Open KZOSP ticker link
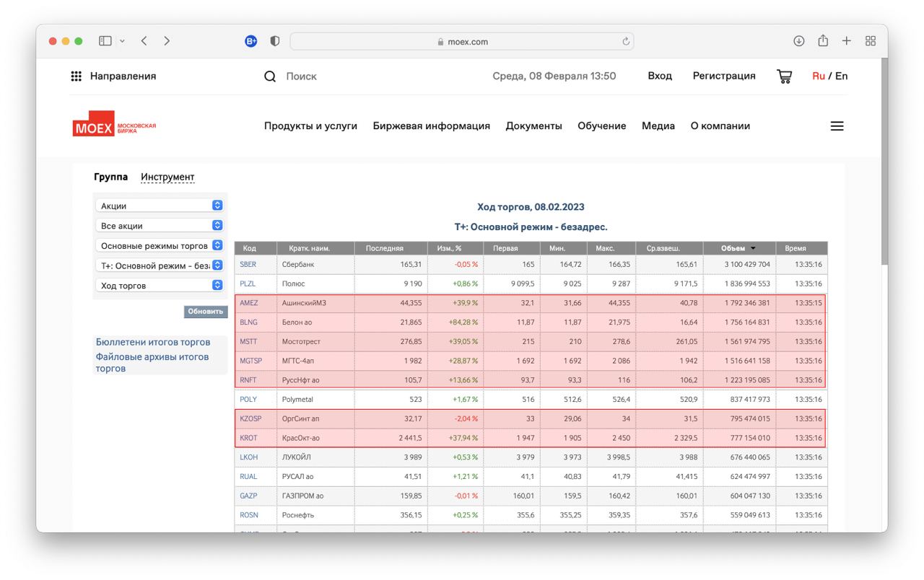924x580 pixels. [x=250, y=418]
